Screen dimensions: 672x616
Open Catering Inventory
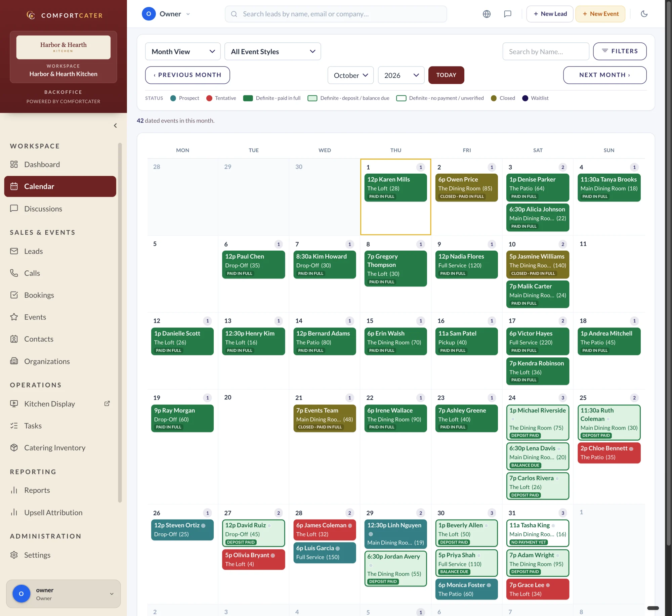(x=60, y=448)
